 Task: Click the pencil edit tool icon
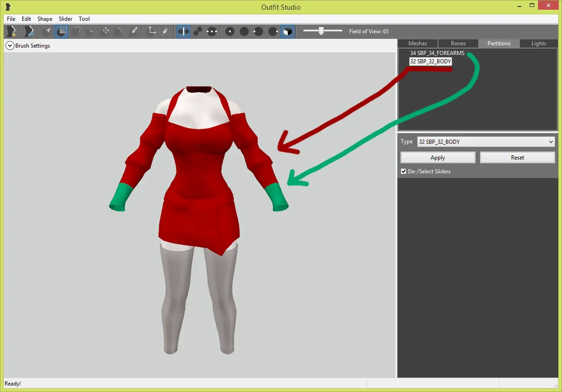tap(165, 31)
